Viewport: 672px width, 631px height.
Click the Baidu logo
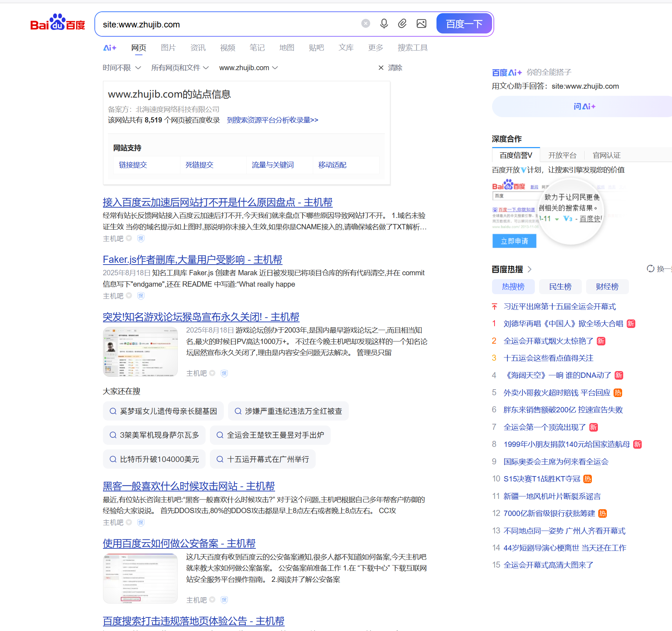tap(57, 22)
